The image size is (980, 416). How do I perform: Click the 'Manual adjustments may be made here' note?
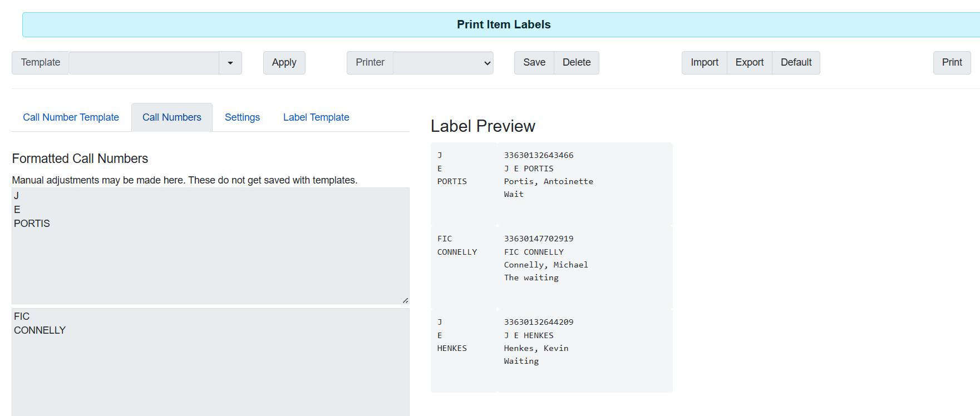click(x=185, y=180)
